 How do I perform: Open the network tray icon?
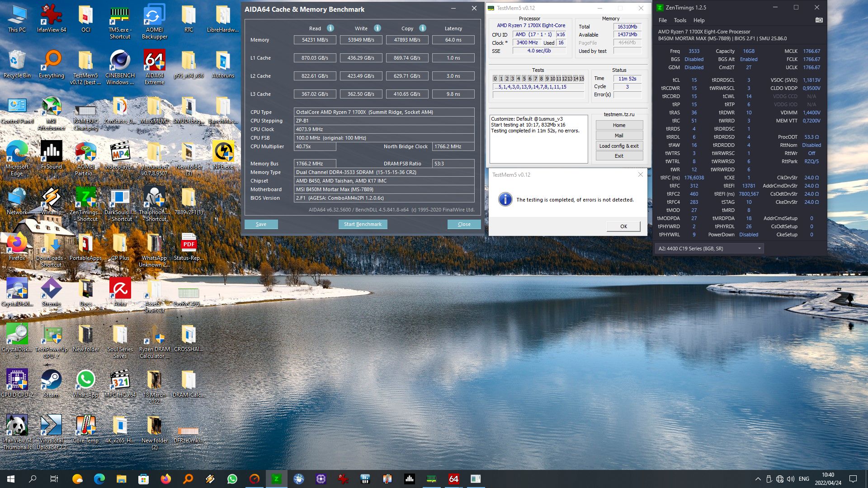(780, 479)
